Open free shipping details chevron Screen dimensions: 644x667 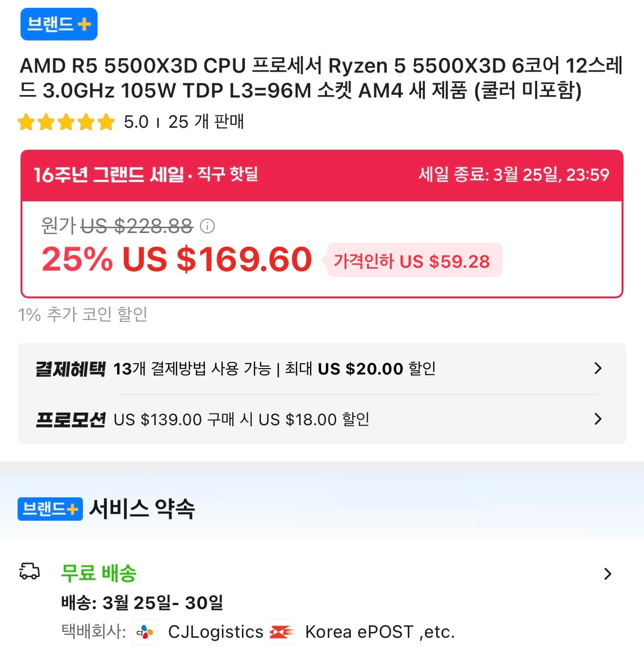coord(607,574)
